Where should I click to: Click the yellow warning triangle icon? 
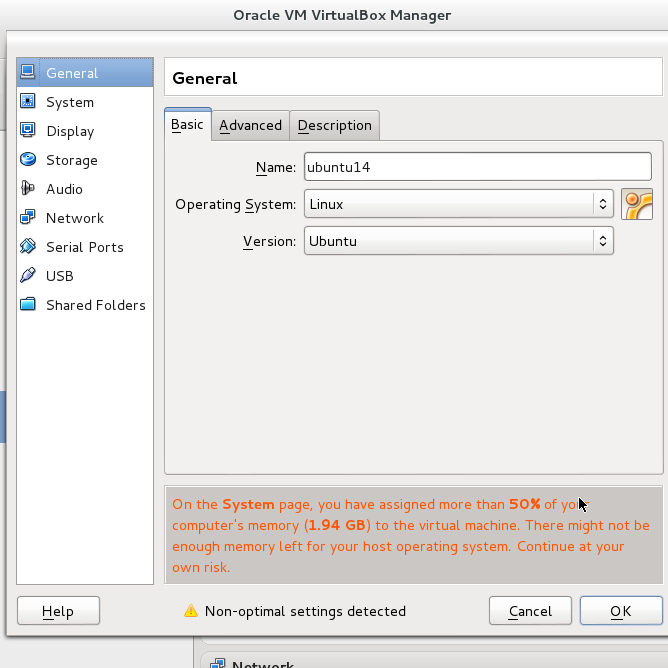191,611
